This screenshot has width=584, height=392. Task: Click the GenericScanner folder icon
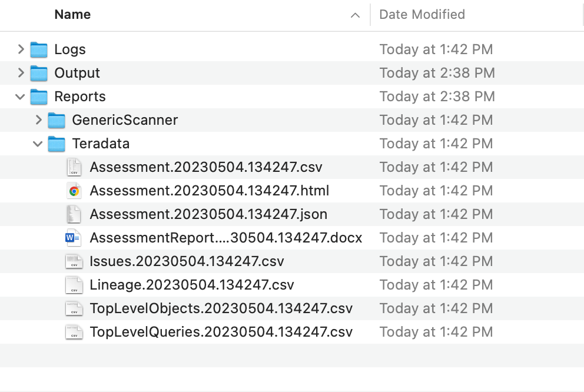pos(56,120)
